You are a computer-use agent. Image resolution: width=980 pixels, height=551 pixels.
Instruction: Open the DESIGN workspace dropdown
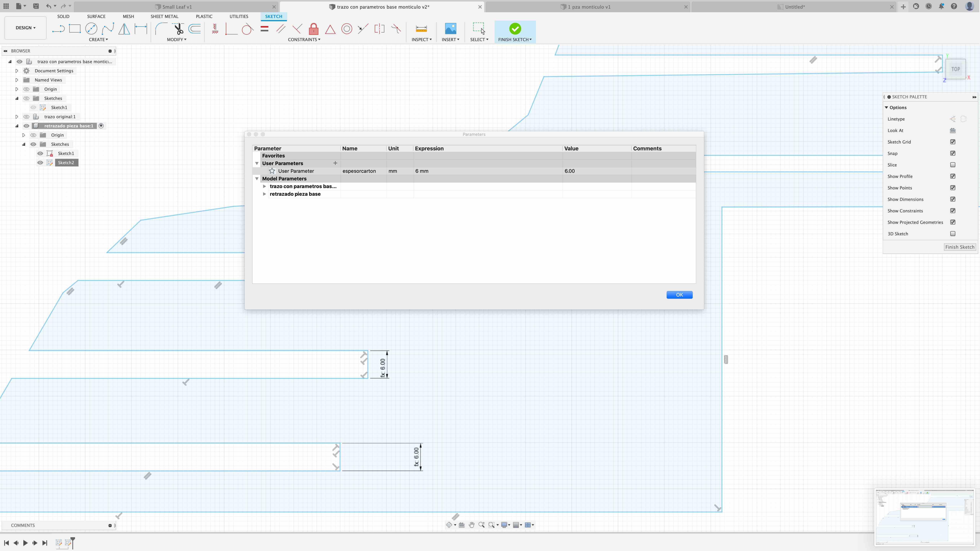coord(25,28)
